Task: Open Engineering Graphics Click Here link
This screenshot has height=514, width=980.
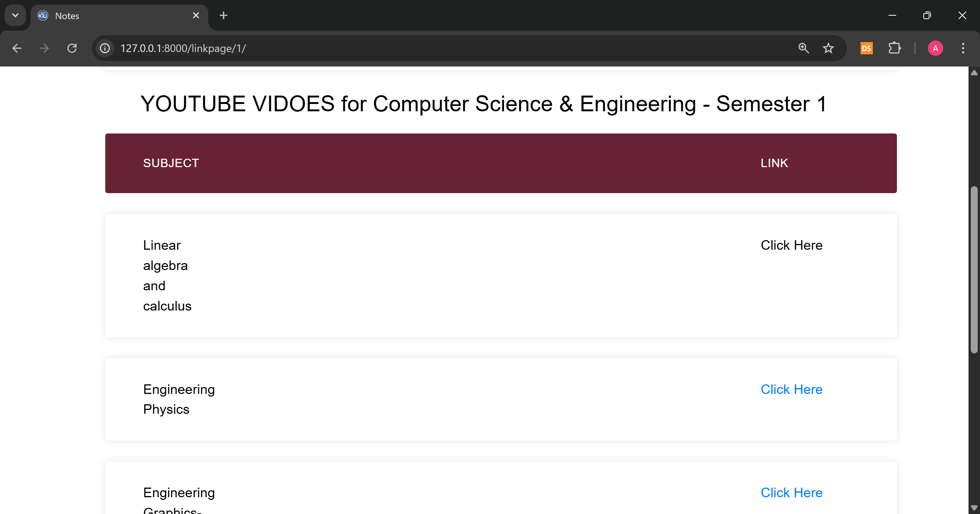Action: [x=791, y=493]
